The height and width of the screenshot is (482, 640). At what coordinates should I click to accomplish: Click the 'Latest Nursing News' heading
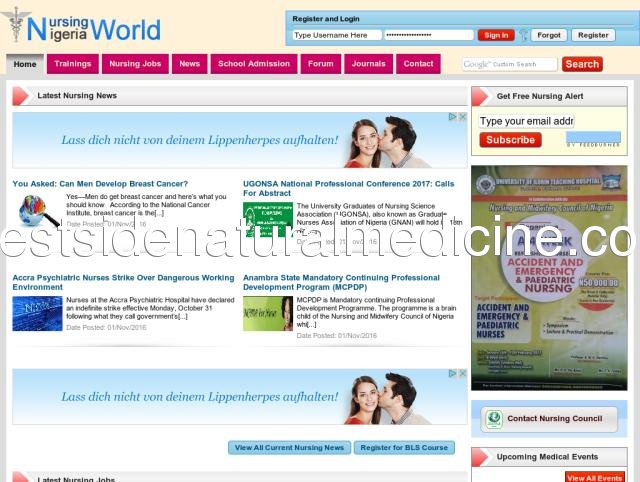coord(77,96)
